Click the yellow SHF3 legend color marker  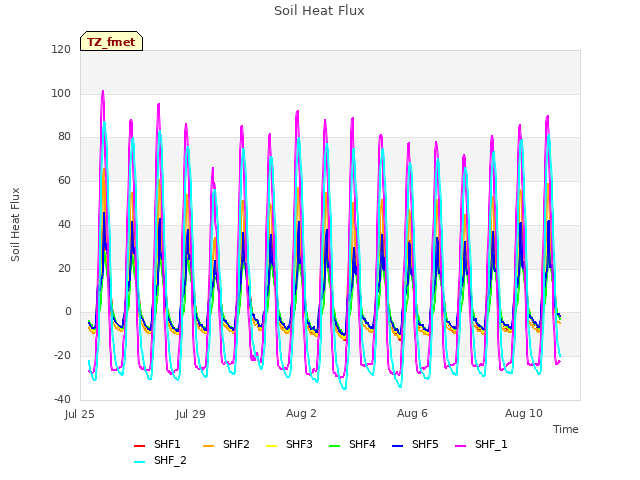(271, 445)
